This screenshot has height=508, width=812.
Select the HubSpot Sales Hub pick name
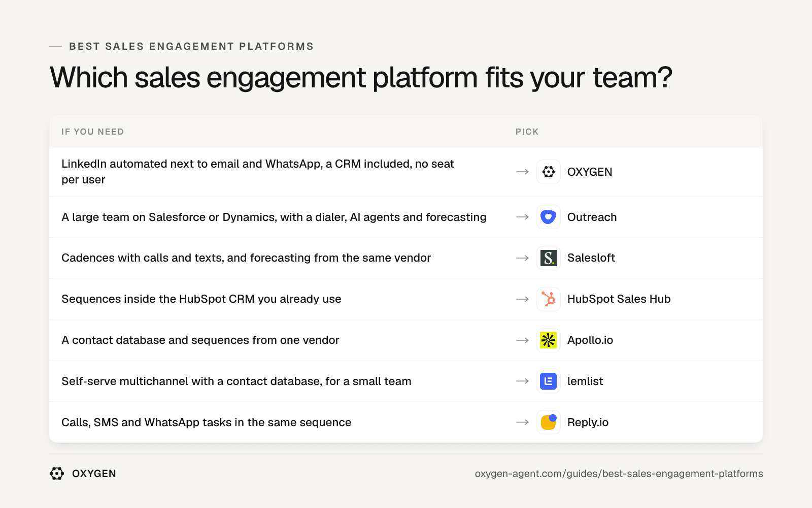pyautogui.click(x=619, y=299)
